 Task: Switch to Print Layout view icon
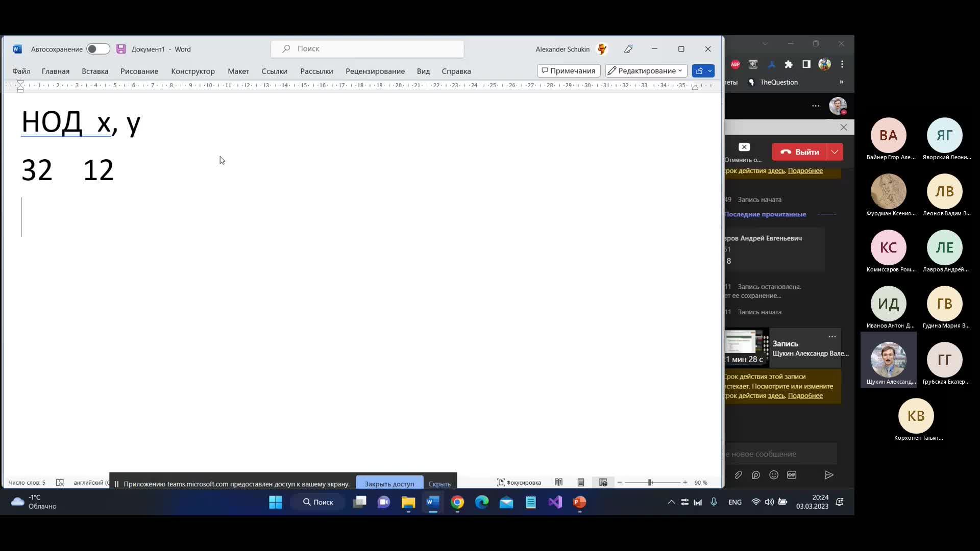(x=581, y=483)
